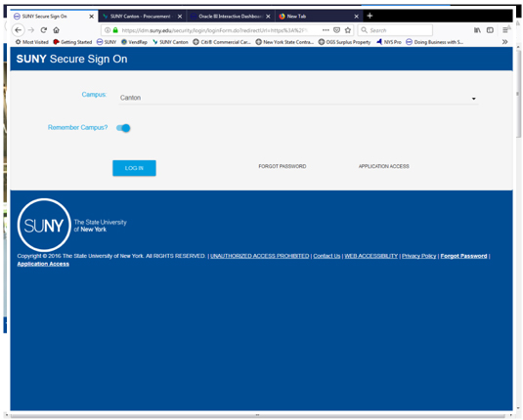This screenshot has width=523, height=420.
Task: Open Doing Business with S... bookmark
Action: click(434, 42)
